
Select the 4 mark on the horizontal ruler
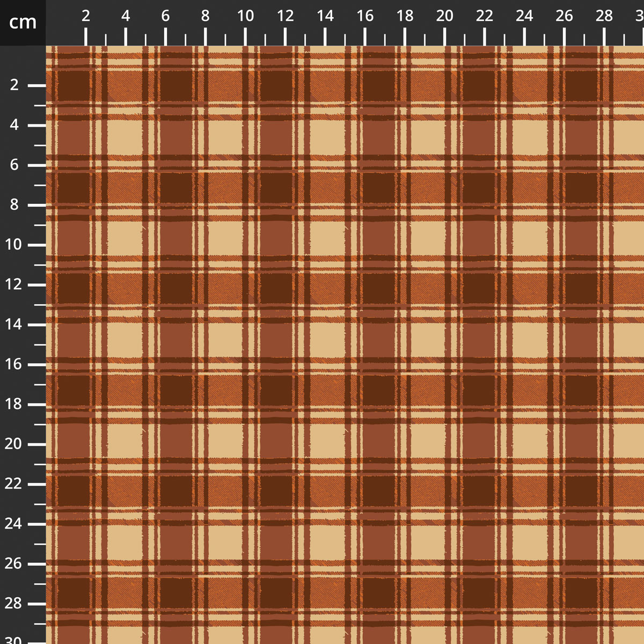(x=126, y=16)
